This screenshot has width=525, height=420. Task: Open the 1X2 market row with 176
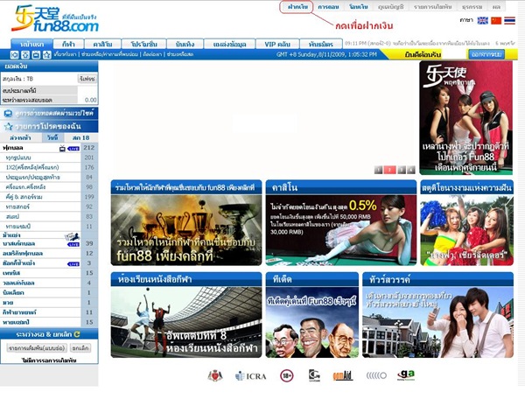(49, 167)
